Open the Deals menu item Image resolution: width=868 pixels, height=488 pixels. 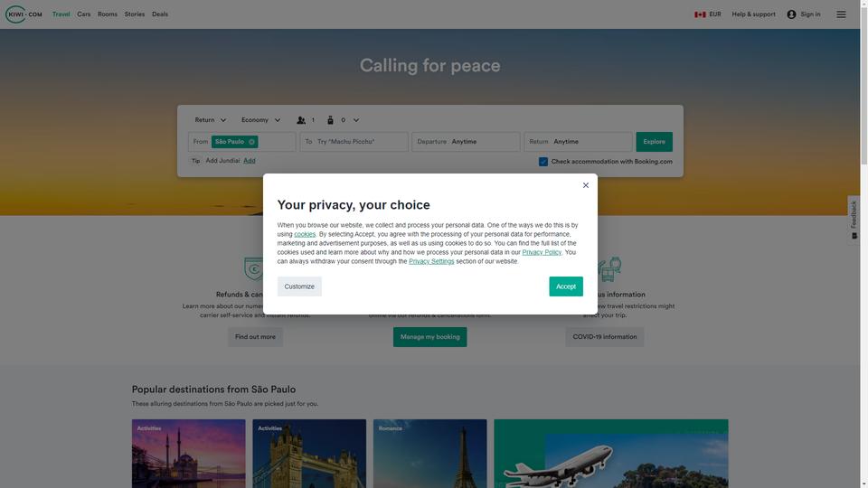160,14
